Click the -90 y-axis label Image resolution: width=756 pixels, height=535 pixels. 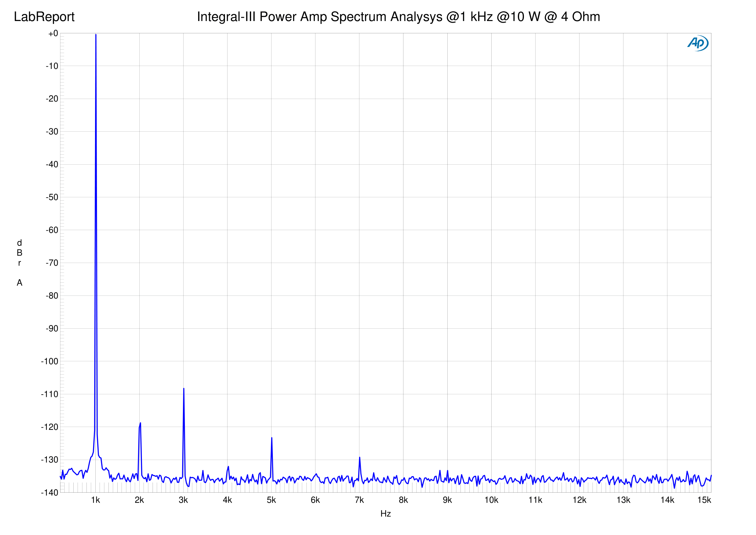52,328
